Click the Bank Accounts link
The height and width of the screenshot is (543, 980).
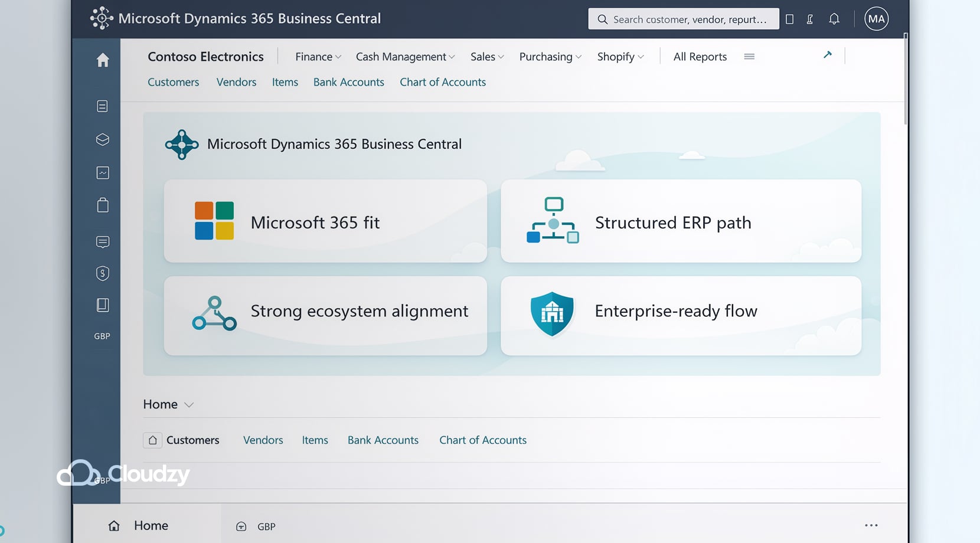coord(348,82)
